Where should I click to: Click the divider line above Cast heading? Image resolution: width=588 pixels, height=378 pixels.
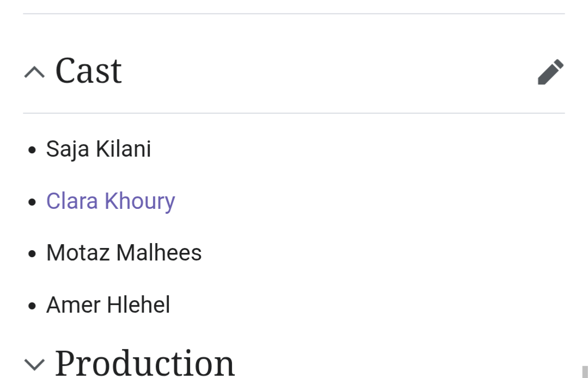coord(294,14)
